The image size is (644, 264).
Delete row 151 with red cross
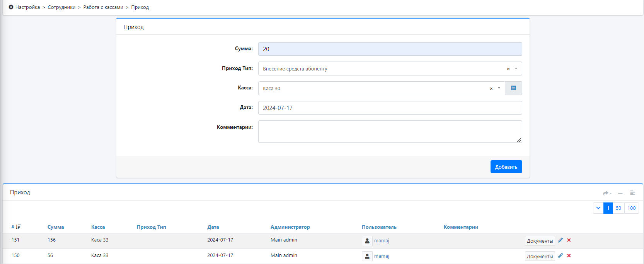click(569, 240)
